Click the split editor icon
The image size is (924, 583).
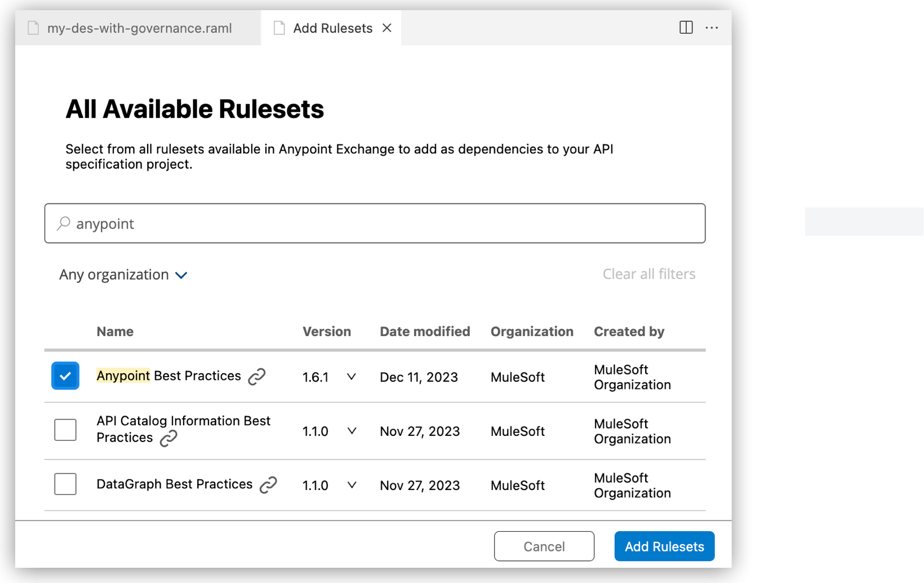coord(686,28)
